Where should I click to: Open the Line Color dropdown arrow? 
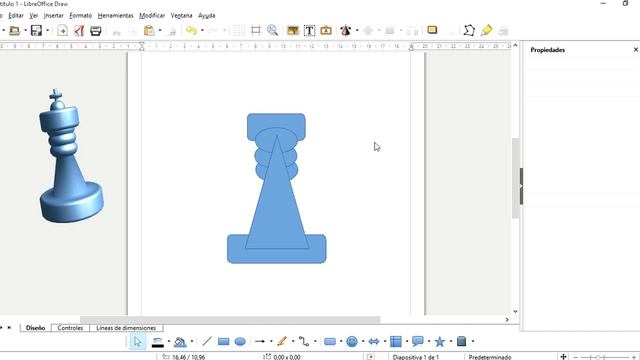tap(169, 342)
